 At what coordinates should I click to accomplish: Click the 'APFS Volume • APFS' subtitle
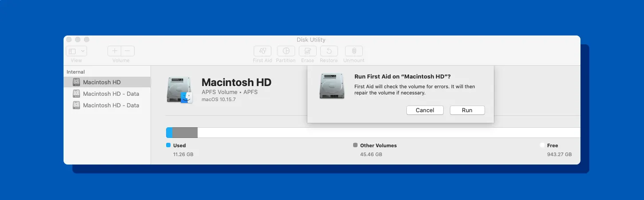click(x=230, y=92)
